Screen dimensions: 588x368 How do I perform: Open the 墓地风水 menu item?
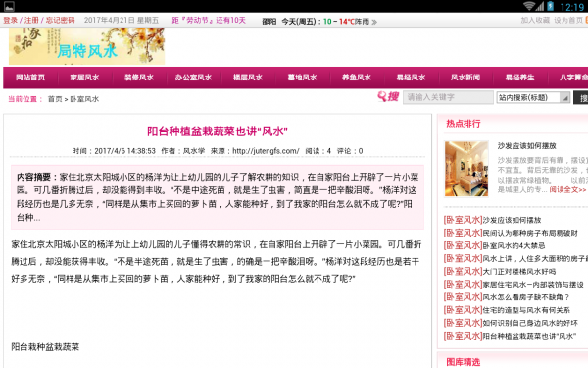tap(302, 78)
